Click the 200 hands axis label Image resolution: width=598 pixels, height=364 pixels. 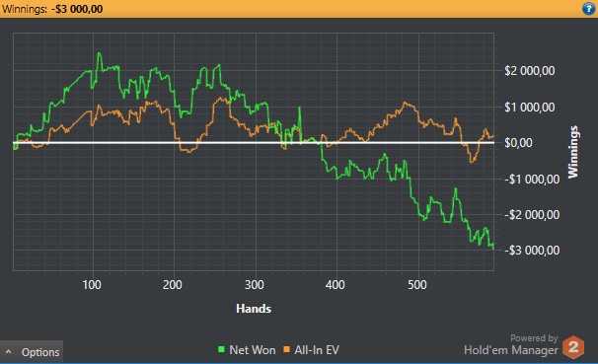coord(173,285)
